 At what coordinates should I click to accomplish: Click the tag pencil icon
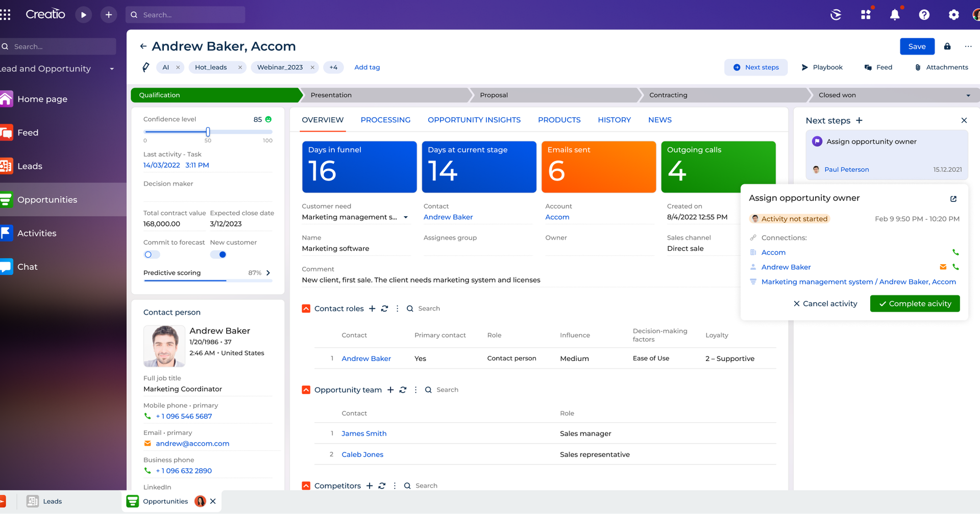tap(146, 67)
